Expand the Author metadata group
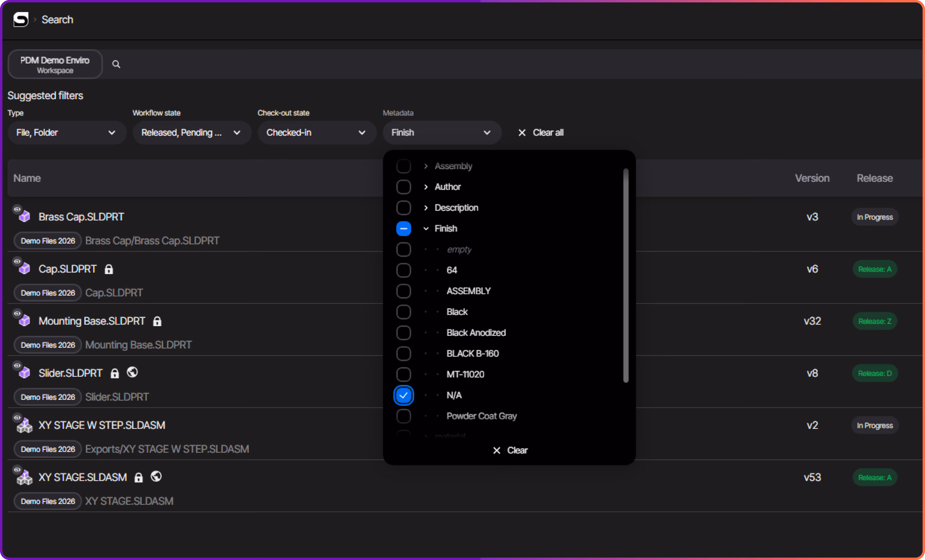The height and width of the screenshot is (560, 925). point(426,187)
